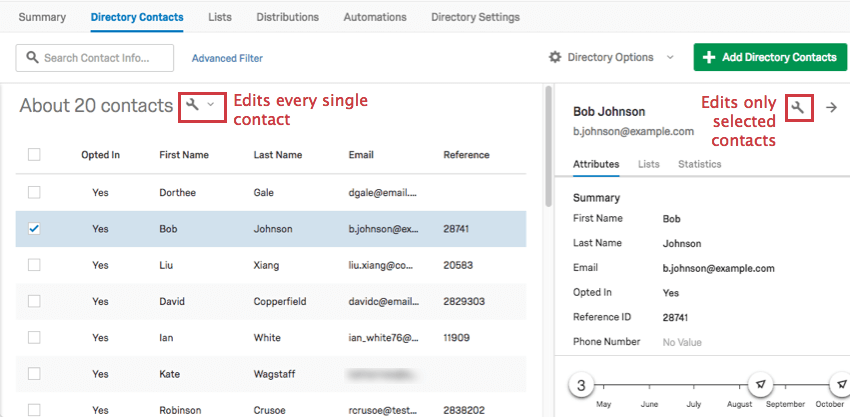850x417 pixels.
Task: Toggle the select-all header checkbox
Action: [x=34, y=155]
